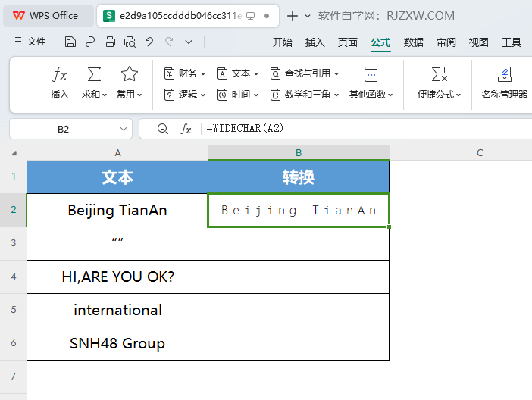Select the 公式 ribbon tab

tap(380, 42)
